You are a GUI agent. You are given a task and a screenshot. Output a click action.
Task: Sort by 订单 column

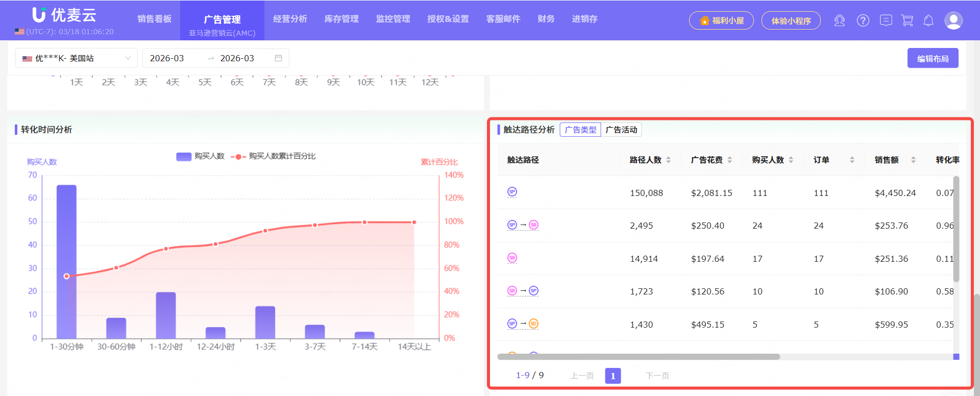(852, 160)
